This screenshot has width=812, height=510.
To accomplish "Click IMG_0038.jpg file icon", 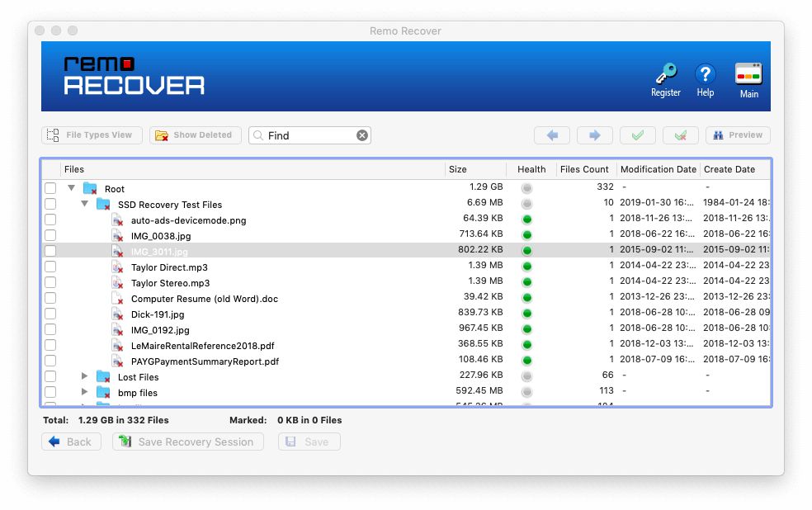I will pyautogui.click(x=117, y=235).
